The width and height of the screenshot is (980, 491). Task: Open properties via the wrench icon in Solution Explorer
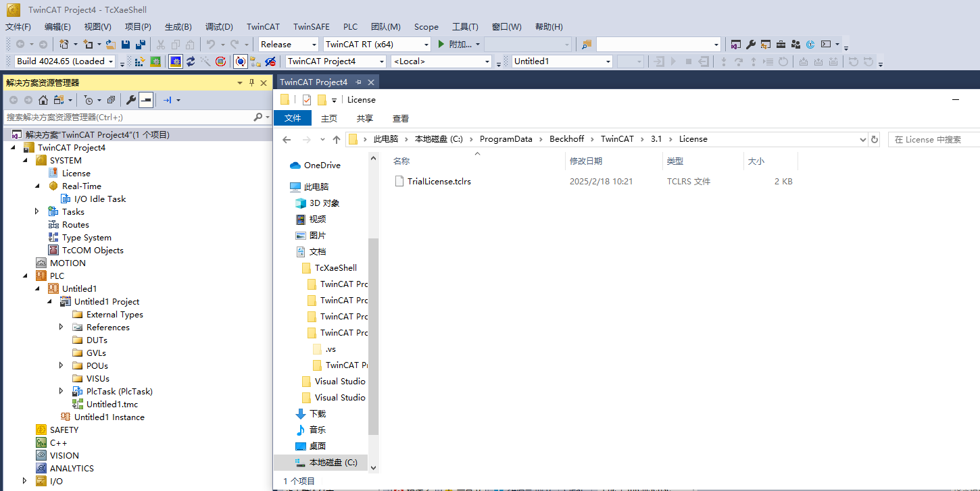131,100
